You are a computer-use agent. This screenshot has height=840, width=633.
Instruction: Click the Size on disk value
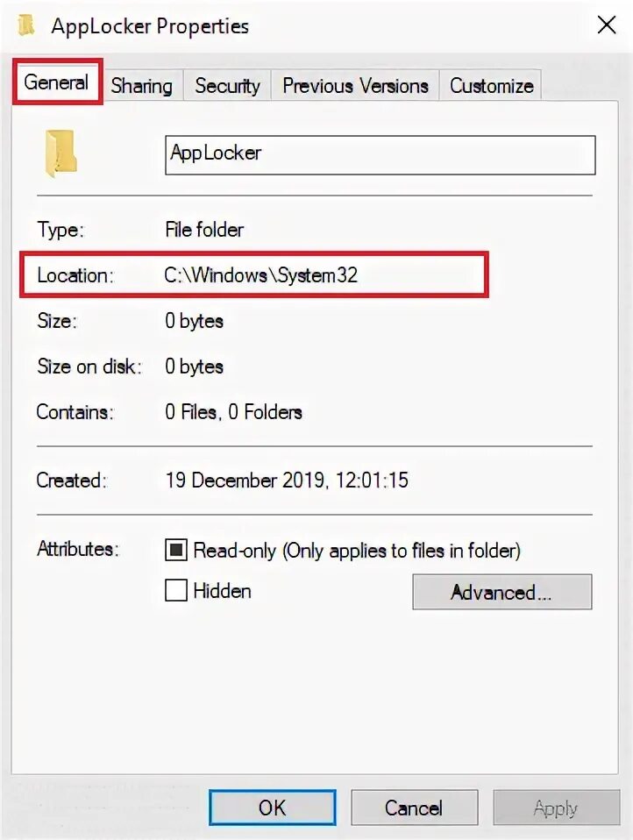pyautogui.click(x=194, y=367)
